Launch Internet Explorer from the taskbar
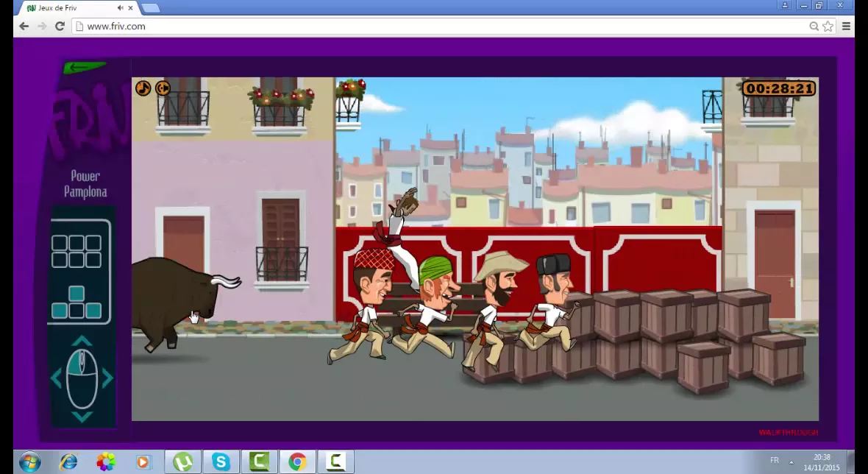This screenshot has height=474, width=868. point(68,461)
